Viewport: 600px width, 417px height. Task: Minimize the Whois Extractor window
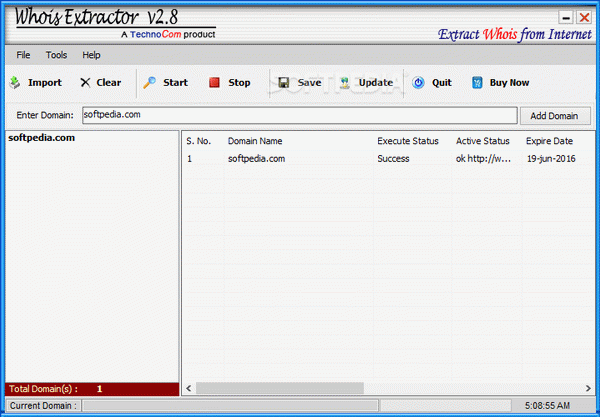565,17
